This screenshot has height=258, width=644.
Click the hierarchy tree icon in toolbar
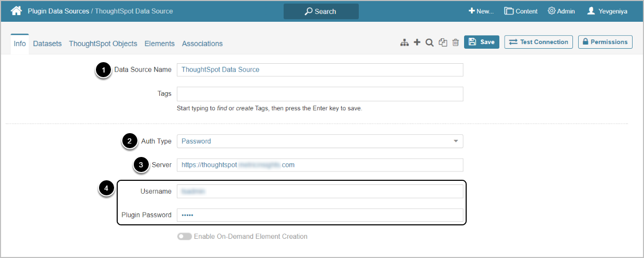(404, 42)
